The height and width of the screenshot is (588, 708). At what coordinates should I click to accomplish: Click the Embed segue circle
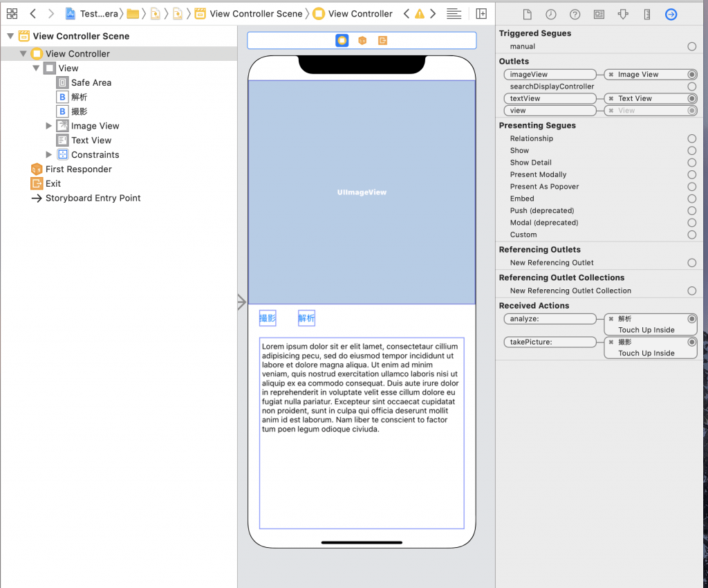point(691,199)
